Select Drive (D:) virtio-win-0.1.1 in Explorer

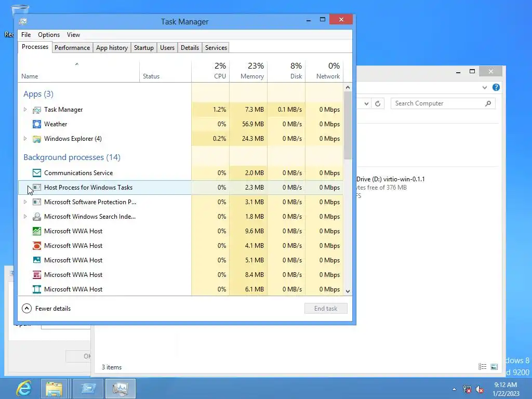click(391, 179)
